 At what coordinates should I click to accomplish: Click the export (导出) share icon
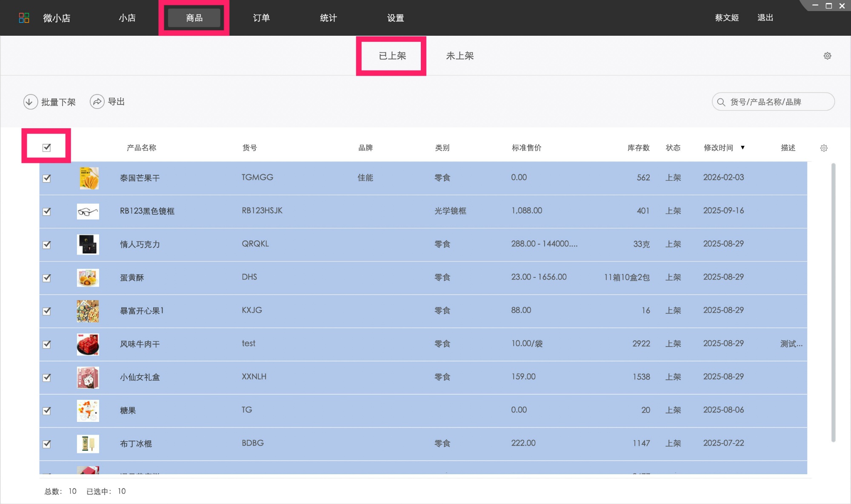(97, 102)
